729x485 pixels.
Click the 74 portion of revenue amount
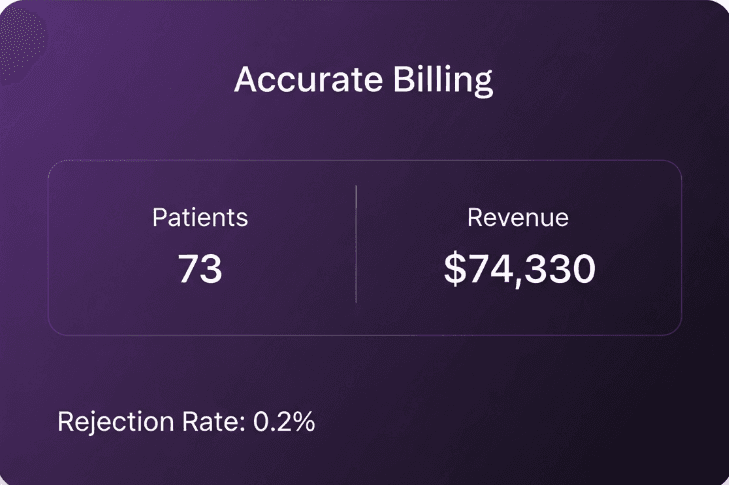(490, 269)
